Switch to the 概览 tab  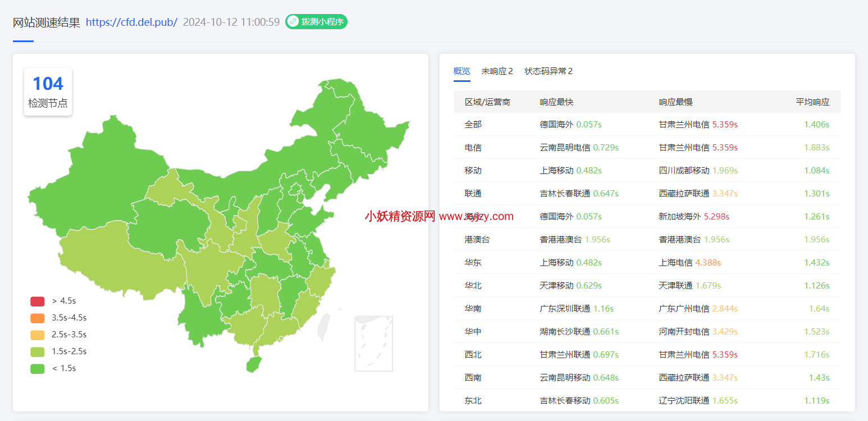click(462, 71)
